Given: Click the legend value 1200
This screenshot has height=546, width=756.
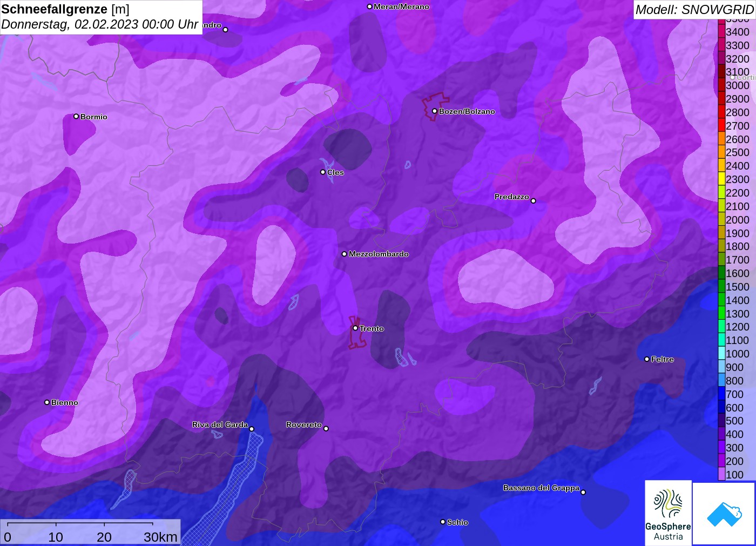Looking at the screenshot, I should tap(738, 327).
